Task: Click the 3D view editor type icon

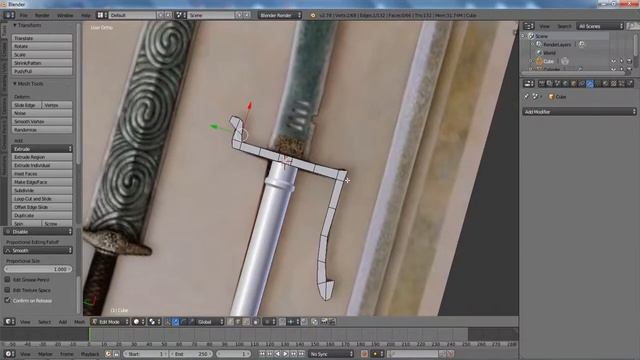Action: [9, 322]
